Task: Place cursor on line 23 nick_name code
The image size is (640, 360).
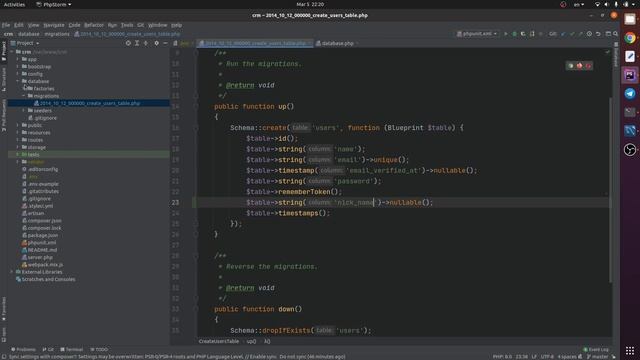Action: [x=354, y=202]
